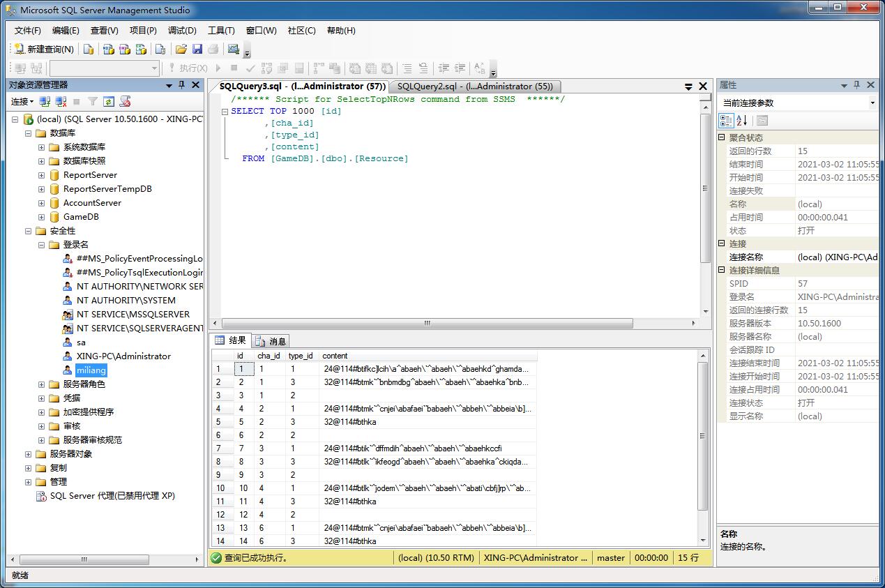Switch properties to categorized view

[x=726, y=121]
